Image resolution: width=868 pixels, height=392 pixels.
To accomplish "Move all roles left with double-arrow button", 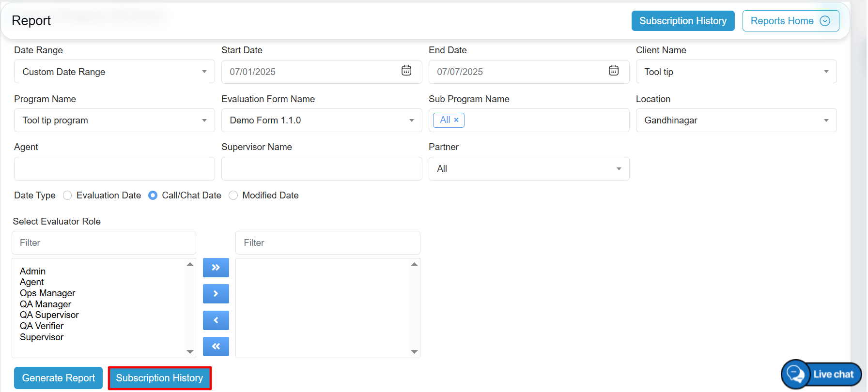I will point(216,346).
